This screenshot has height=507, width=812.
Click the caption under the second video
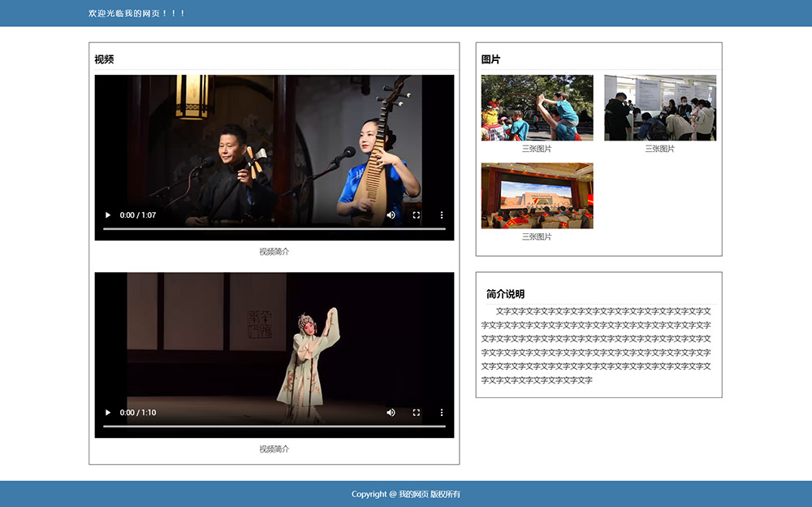pos(274,449)
